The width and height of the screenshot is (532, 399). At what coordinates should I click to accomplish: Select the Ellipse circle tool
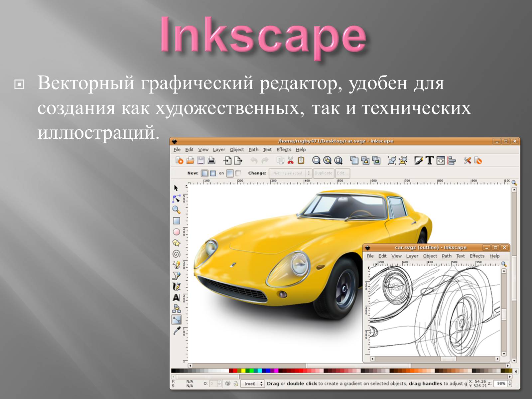pyautogui.click(x=176, y=232)
